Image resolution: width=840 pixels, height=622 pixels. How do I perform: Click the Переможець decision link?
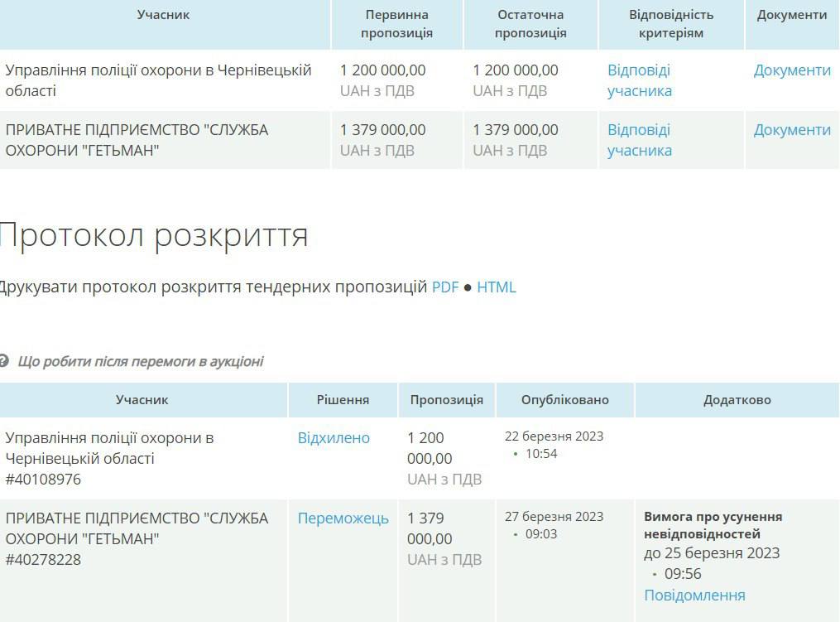tap(343, 518)
